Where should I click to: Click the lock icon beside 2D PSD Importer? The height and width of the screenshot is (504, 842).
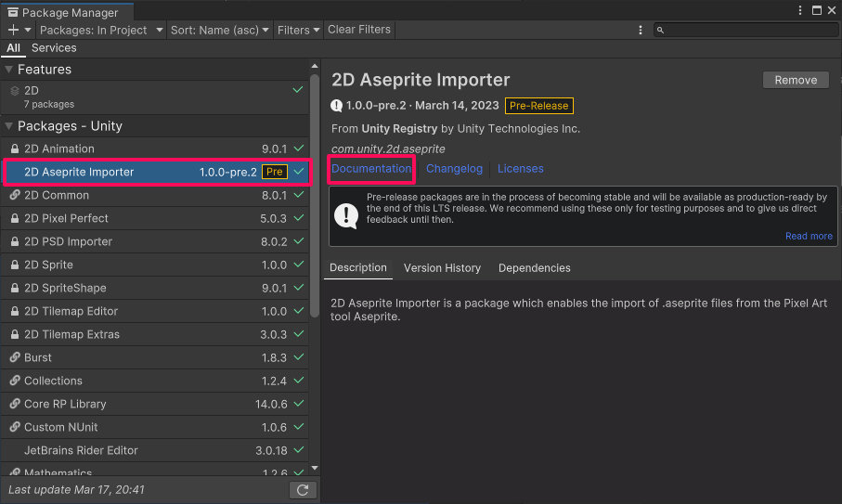[x=15, y=241]
